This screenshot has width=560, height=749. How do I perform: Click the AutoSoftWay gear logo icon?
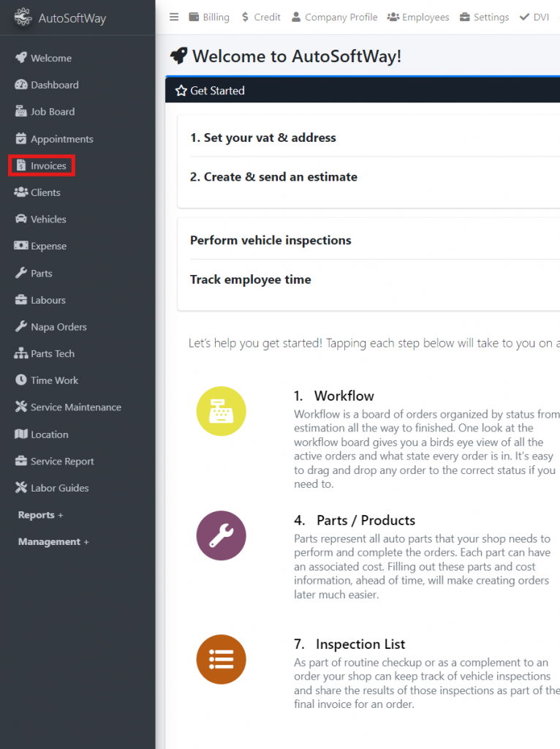[23, 18]
